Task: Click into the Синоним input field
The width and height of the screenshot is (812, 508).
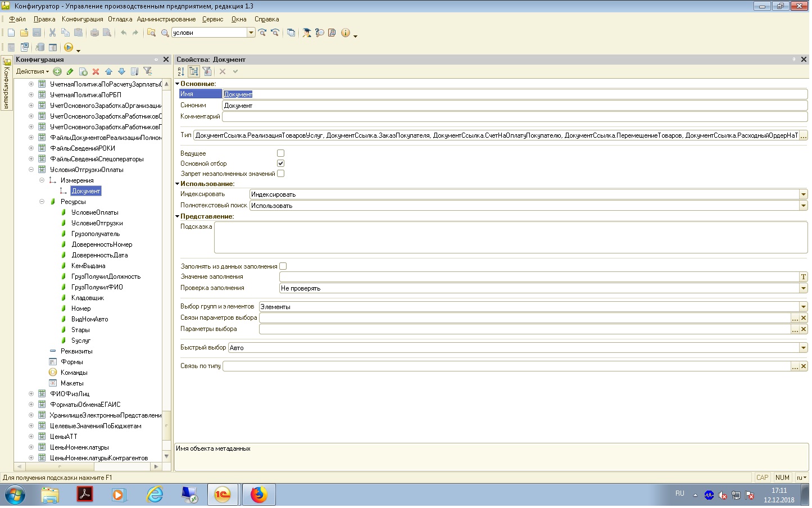Action: pyautogui.click(x=514, y=106)
